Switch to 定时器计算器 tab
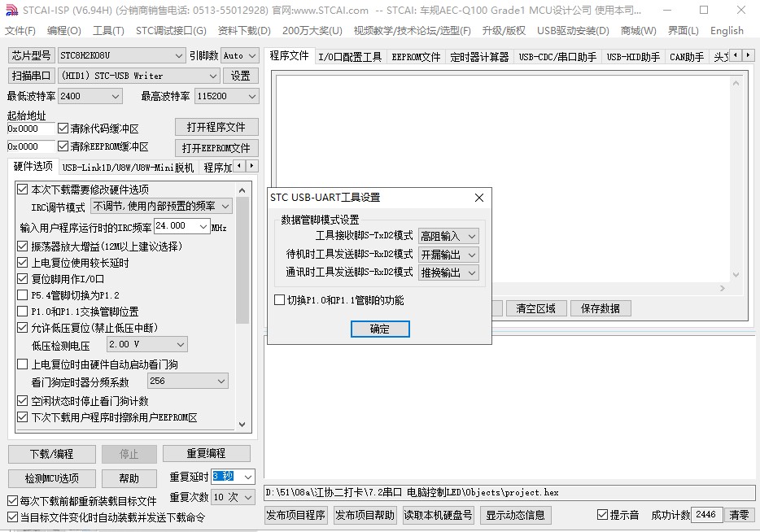The width and height of the screenshot is (760, 532). (479, 57)
